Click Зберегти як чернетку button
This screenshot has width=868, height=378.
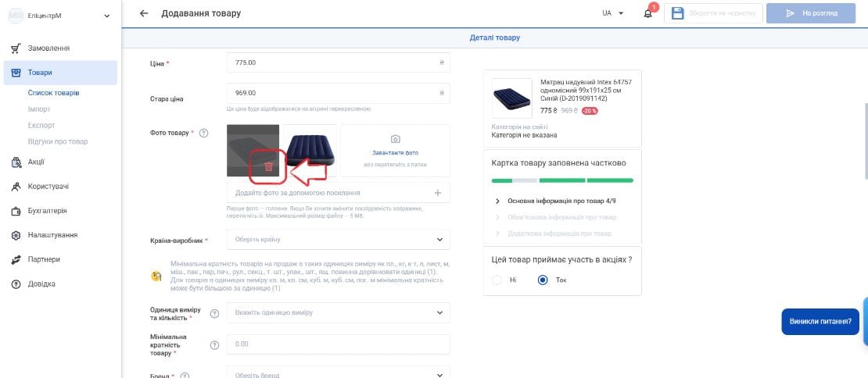point(713,13)
